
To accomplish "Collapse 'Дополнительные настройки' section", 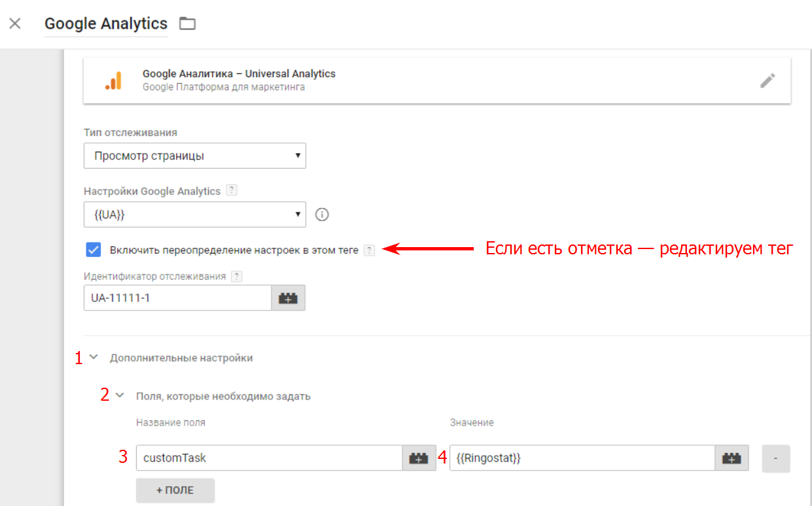I will click(94, 358).
